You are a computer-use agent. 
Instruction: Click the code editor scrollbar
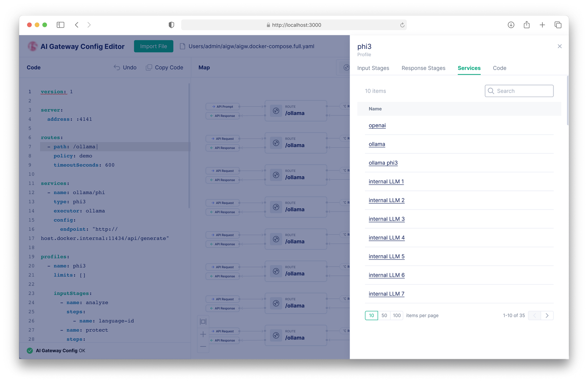pyautogui.click(x=189, y=146)
